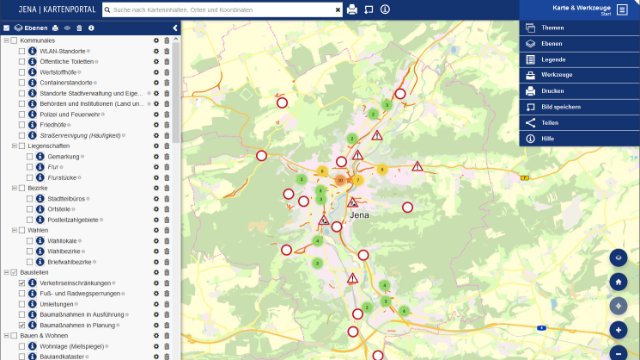640x360 pixels.
Task: Select the Wohnlage (Mietspiegel) layer name
Action: pyautogui.click(x=72, y=347)
